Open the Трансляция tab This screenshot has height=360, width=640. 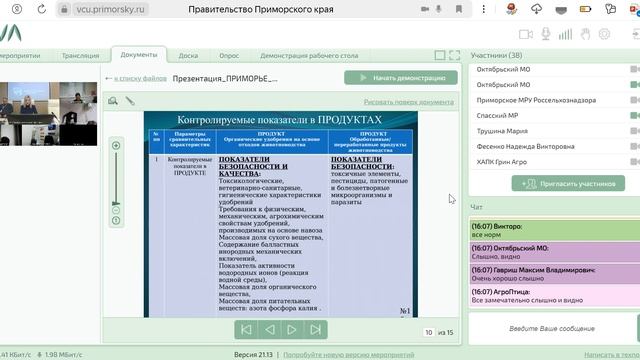(80, 56)
